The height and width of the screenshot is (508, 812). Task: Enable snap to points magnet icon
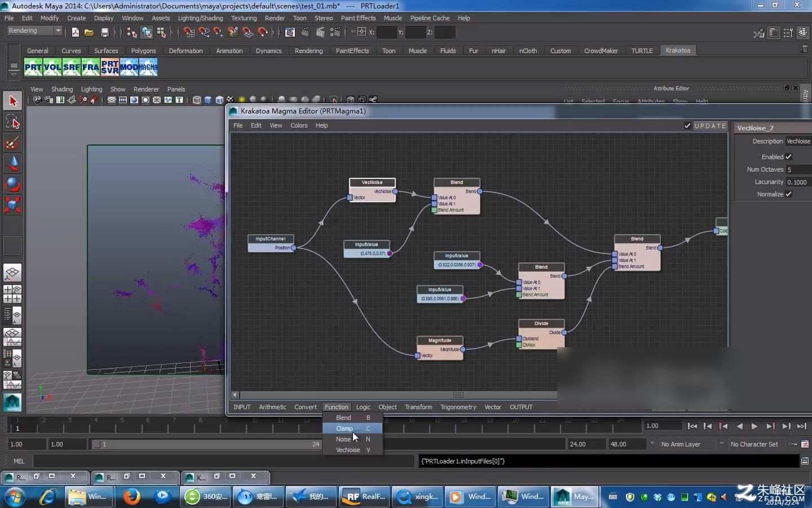[x=219, y=32]
